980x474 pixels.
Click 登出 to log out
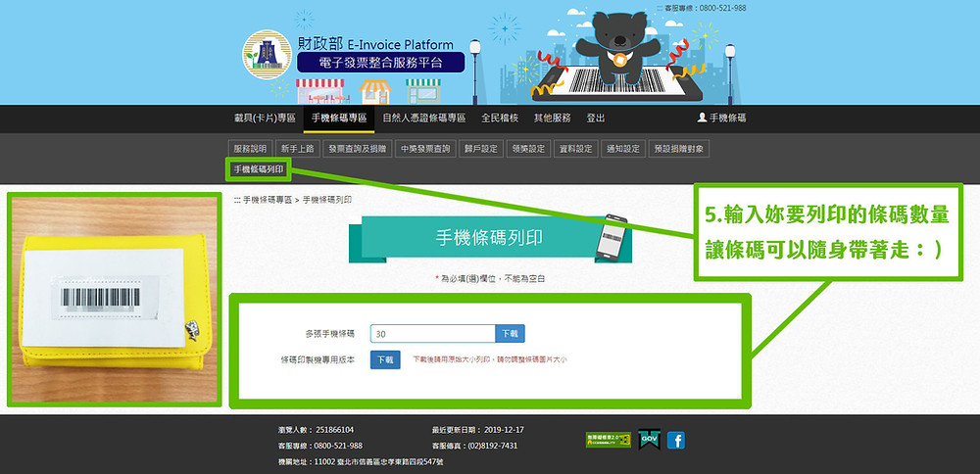coord(596,118)
